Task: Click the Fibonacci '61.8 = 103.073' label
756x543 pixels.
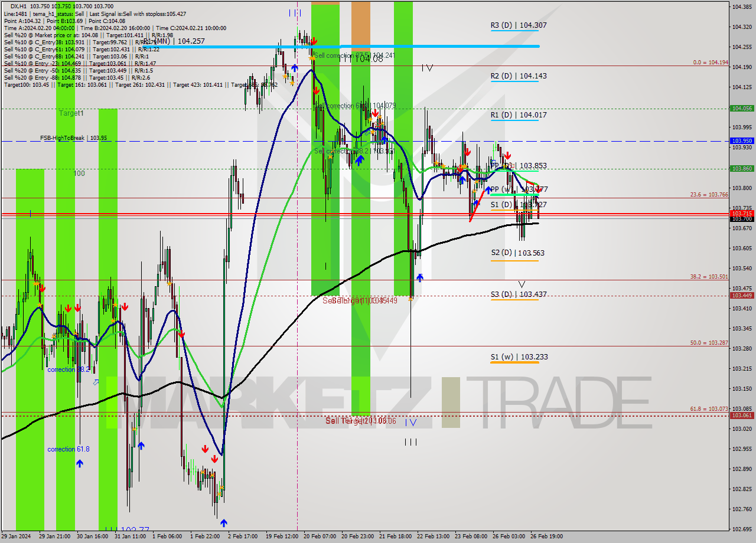Action: click(x=709, y=408)
